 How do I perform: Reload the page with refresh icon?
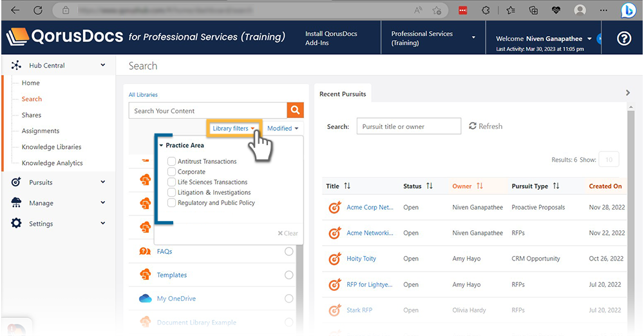click(x=38, y=10)
